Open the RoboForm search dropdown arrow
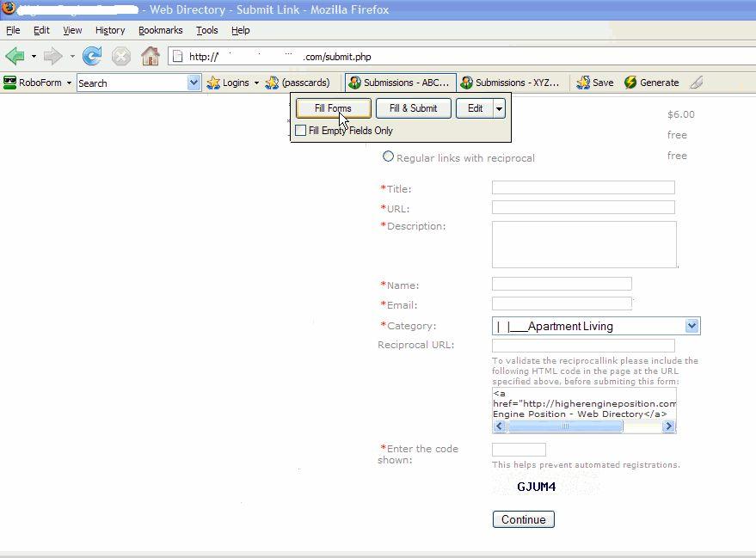The height and width of the screenshot is (558, 756). [194, 83]
